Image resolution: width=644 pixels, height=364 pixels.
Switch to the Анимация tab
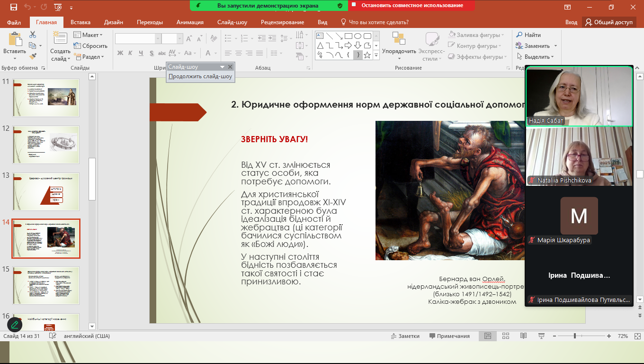click(x=190, y=22)
